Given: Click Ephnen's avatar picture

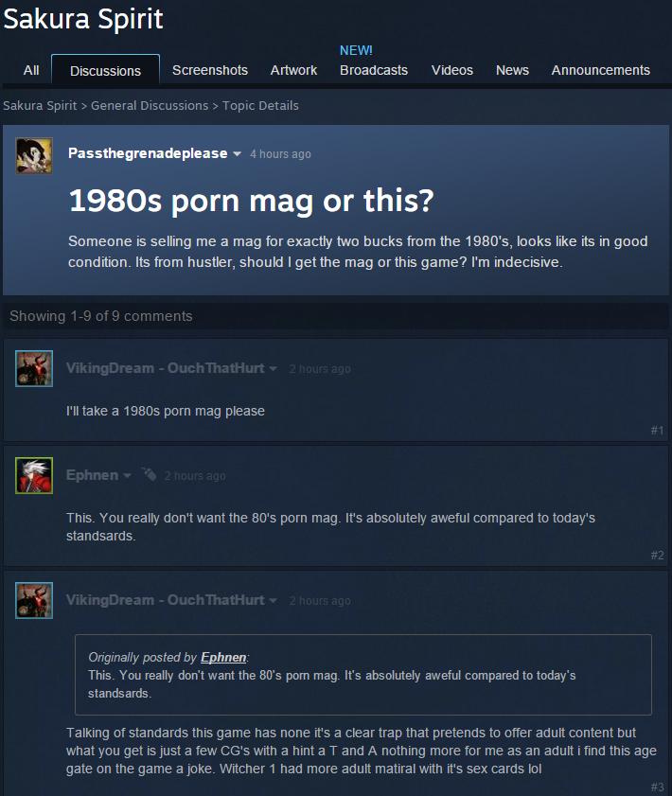Looking at the screenshot, I should [x=34, y=476].
